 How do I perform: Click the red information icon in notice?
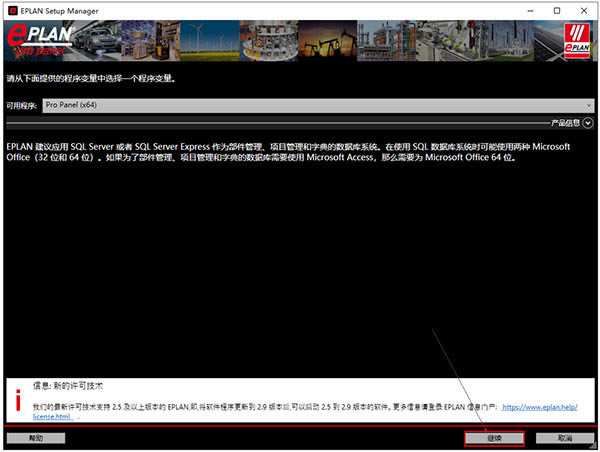click(17, 398)
